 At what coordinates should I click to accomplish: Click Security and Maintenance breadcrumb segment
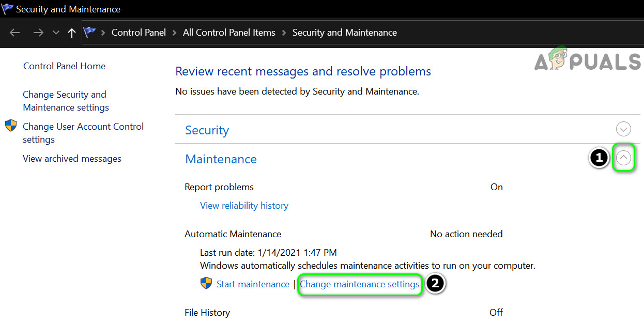(x=344, y=33)
